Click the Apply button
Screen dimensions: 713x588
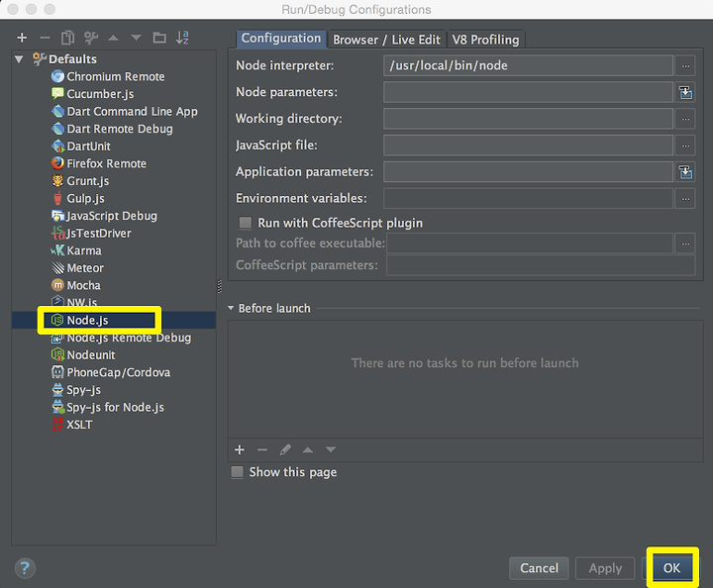tap(605, 568)
